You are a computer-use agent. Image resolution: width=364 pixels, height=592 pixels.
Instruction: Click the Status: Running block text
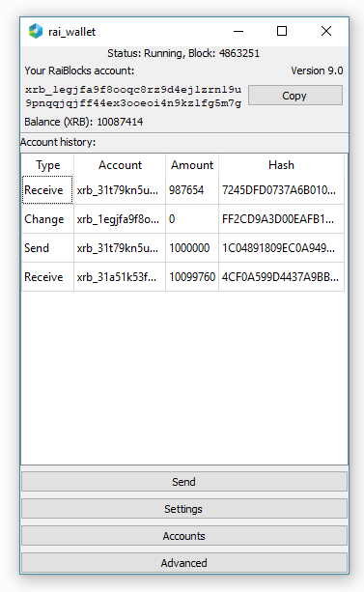(x=183, y=53)
